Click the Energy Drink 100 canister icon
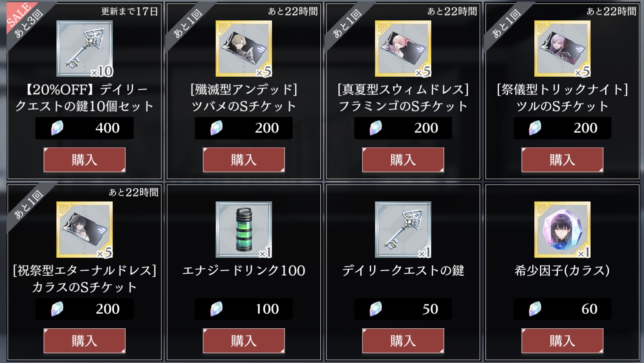The height and width of the screenshot is (363, 644). point(244,230)
